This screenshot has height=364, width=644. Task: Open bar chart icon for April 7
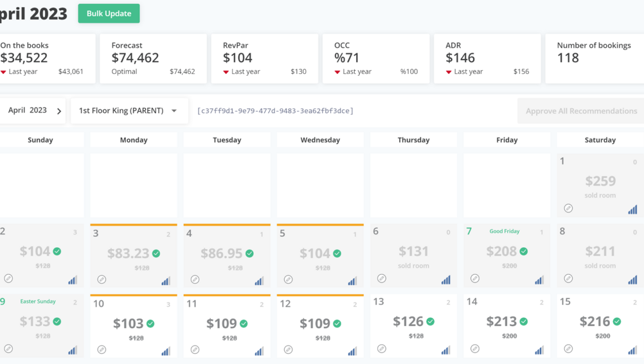point(539,279)
